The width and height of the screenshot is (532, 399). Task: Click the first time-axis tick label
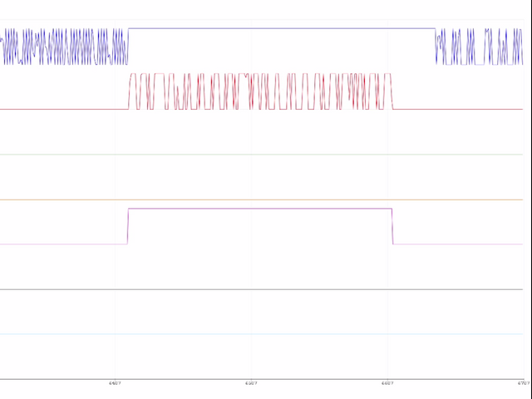(114, 384)
